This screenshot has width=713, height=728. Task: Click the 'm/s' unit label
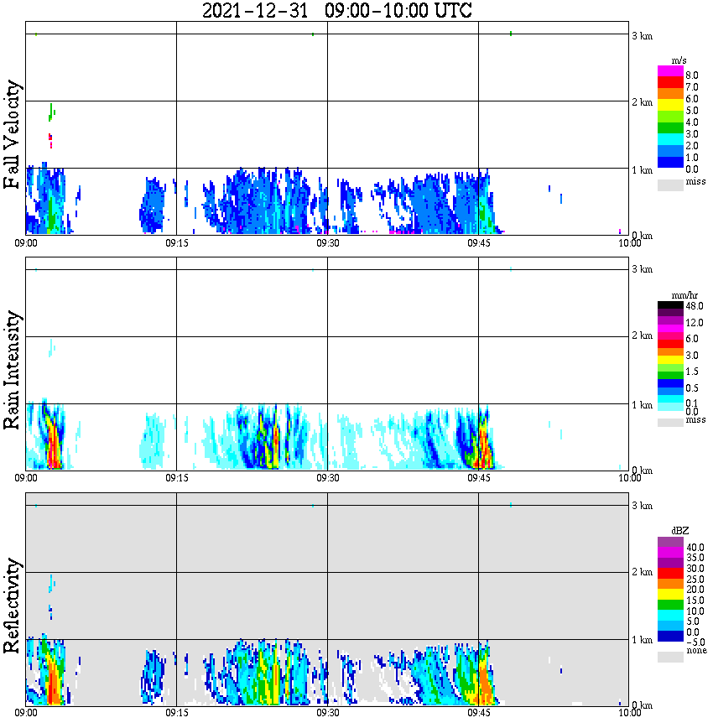[679, 61]
